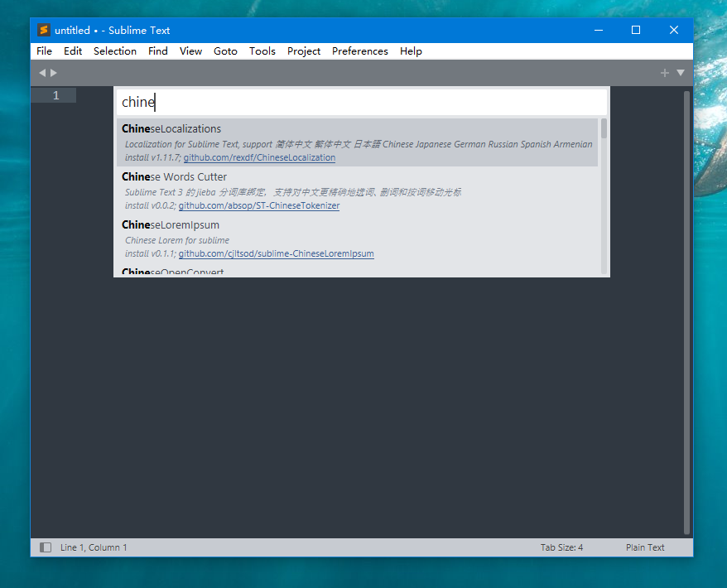Screen dimensions: 727x588
Task: Add a new tab with plus icon
Action: [664, 73]
